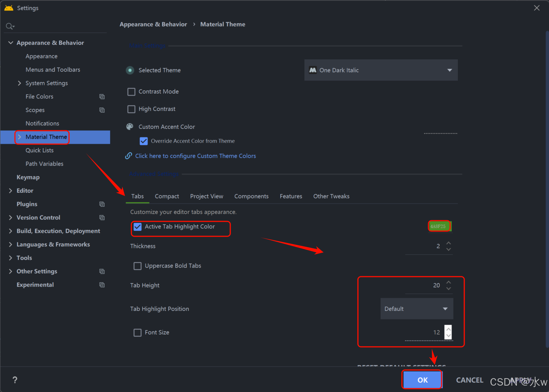Select Path Variables in the settings tree
This screenshot has height=392, width=549.
[x=44, y=164]
